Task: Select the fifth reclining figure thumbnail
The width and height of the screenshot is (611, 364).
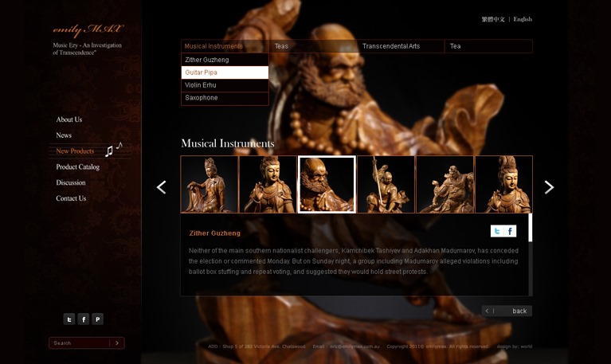Action: pyautogui.click(x=445, y=184)
